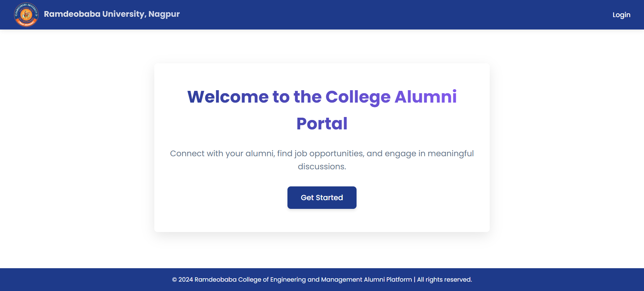Click the word Portal in the heading
The width and height of the screenshot is (644, 291).
tap(321, 123)
